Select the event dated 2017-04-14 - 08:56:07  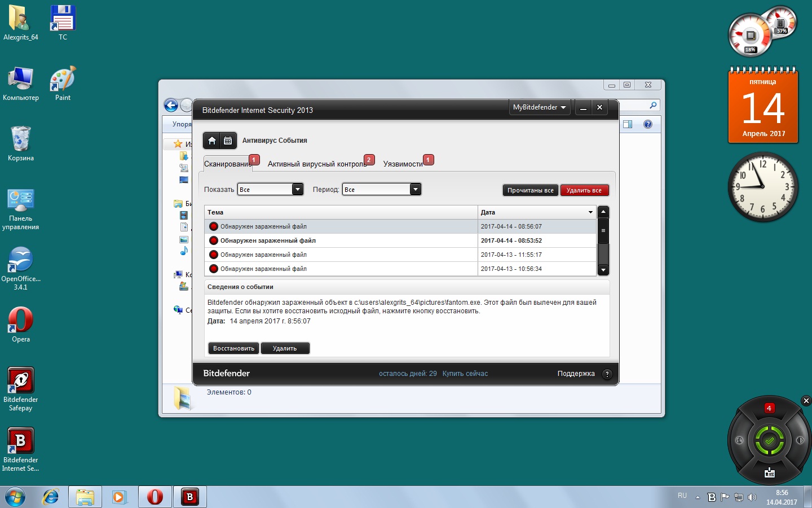[x=400, y=226]
